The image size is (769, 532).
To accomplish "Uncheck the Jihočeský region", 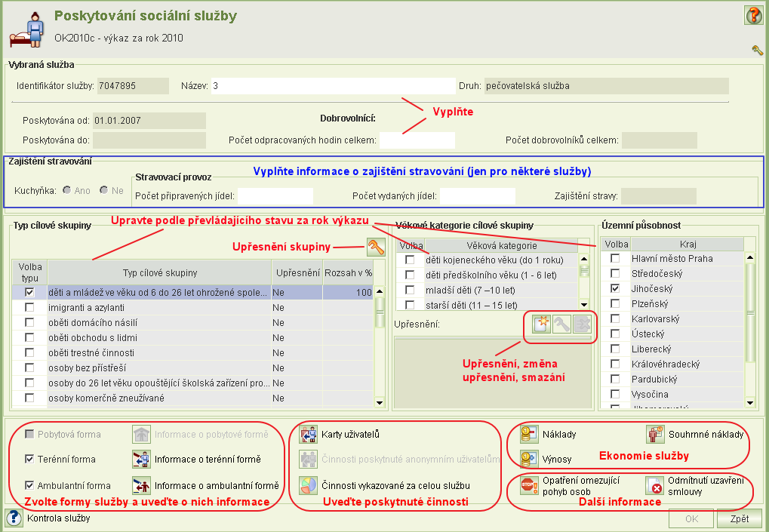I will pos(615,288).
